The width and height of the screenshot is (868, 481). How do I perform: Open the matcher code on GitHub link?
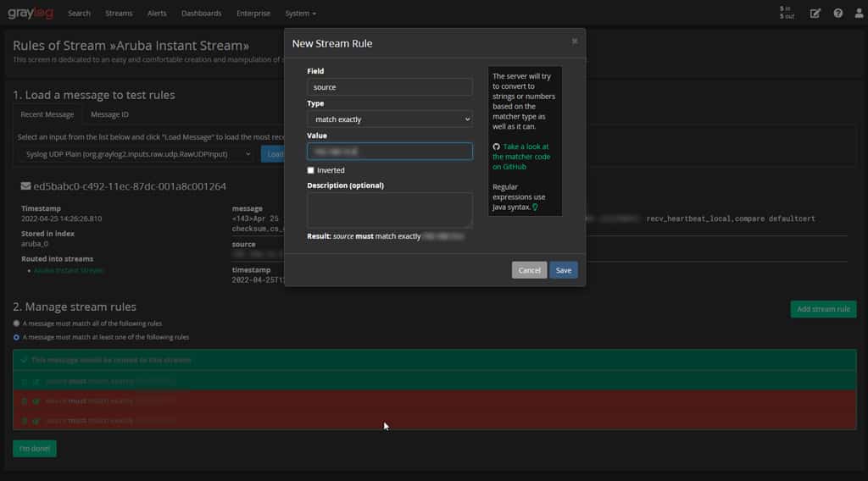tap(521, 157)
